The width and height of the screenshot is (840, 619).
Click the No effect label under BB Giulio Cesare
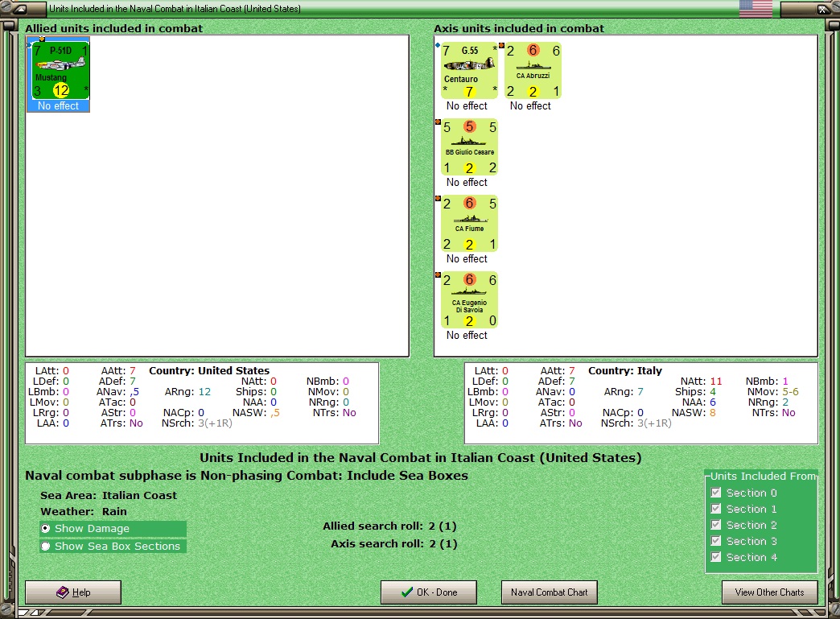coord(467,183)
